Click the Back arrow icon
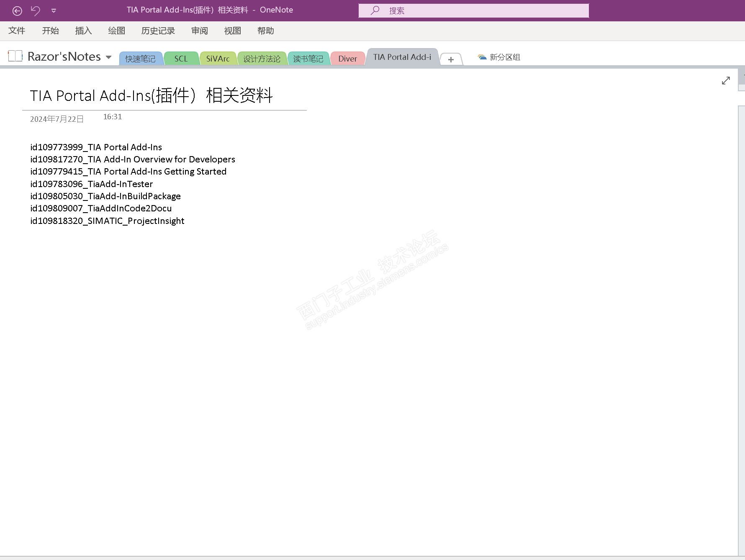Image resolution: width=745 pixels, height=560 pixels. (x=17, y=11)
